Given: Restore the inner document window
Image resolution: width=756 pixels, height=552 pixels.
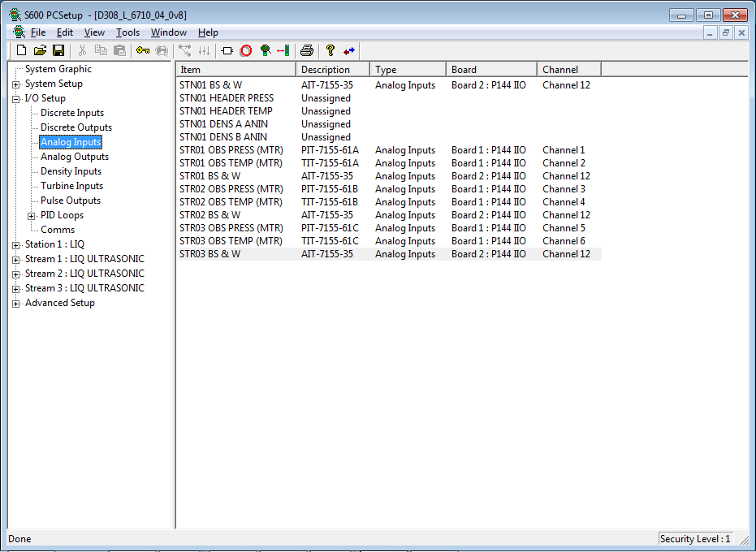Looking at the screenshot, I should [726, 32].
